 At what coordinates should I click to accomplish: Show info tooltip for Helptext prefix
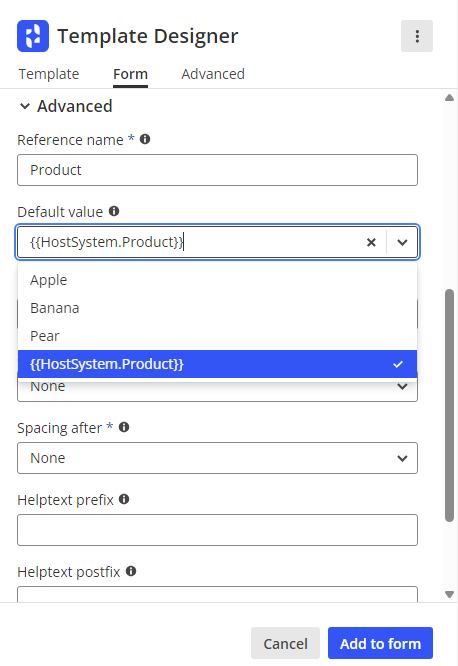coord(124,499)
